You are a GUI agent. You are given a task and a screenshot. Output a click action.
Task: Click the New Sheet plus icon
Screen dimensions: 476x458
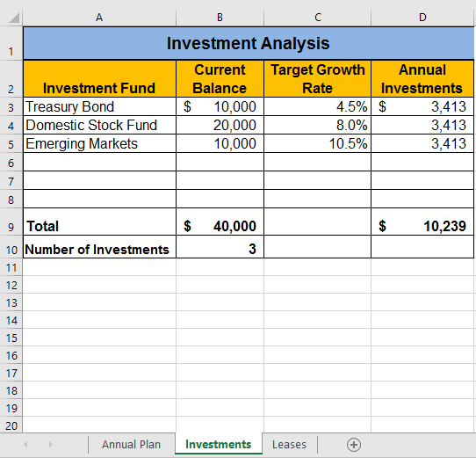click(x=354, y=445)
